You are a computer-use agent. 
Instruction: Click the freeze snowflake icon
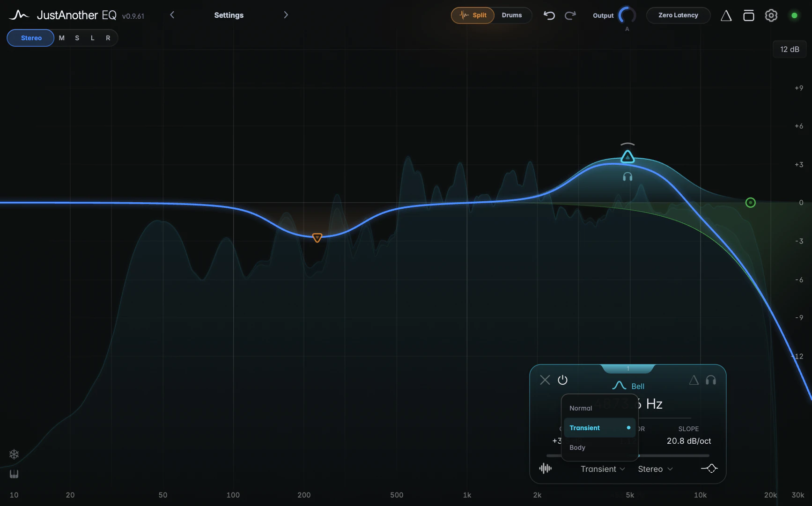(14, 454)
